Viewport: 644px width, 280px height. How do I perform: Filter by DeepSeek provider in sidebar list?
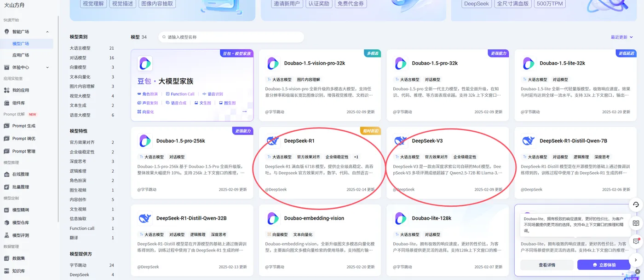[x=79, y=275]
